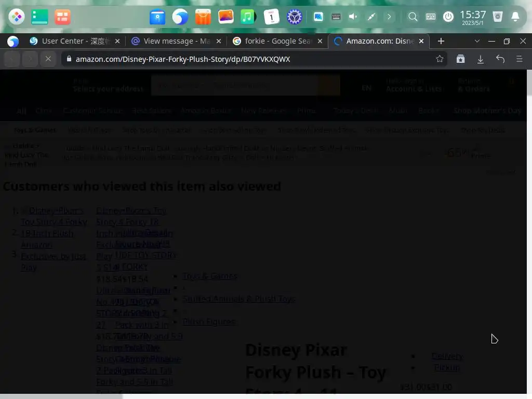Viewport: 532px width, 399px height.
Task: Open the downloads toolbar icon
Action: (481, 59)
